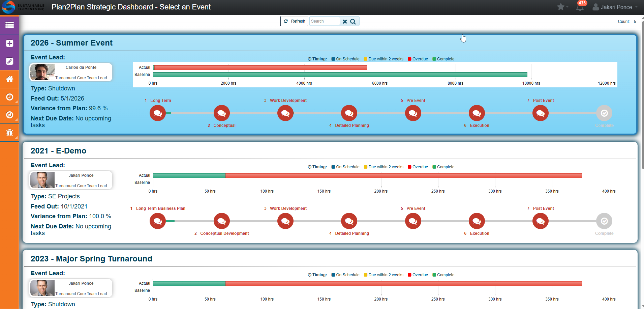Run search with magnifier icon
The width and height of the screenshot is (644, 309).
(353, 22)
